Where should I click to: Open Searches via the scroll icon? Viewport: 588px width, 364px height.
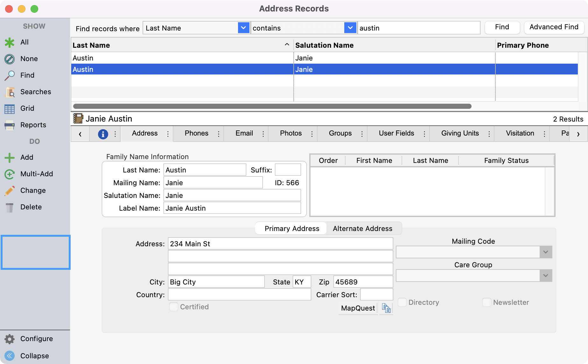pos(10,92)
